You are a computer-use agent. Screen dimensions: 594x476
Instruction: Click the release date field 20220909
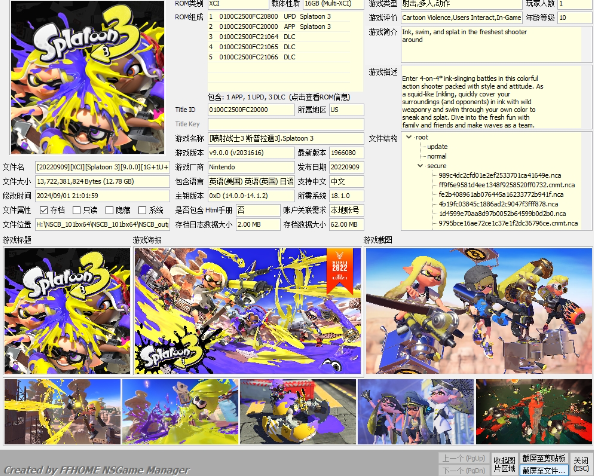(347, 167)
